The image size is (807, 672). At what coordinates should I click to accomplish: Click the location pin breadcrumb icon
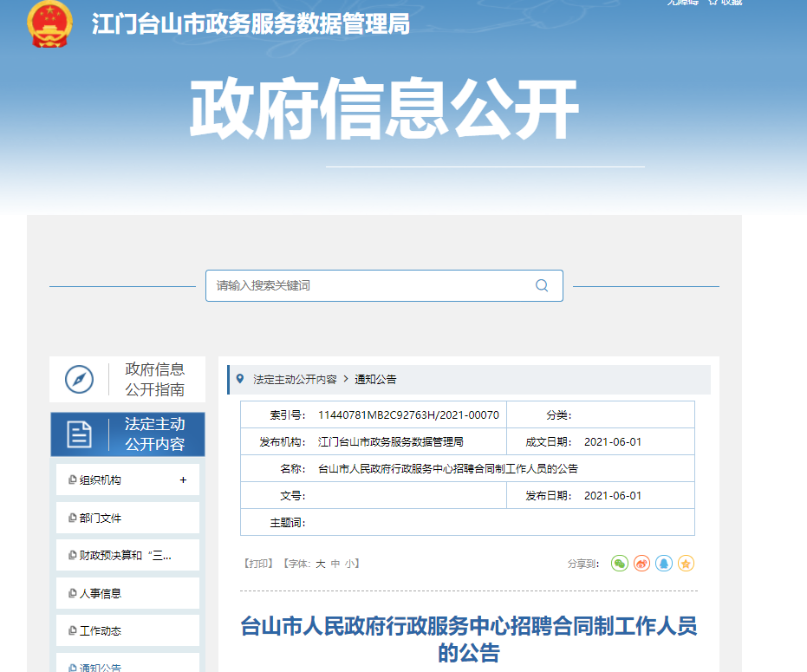(240, 379)
